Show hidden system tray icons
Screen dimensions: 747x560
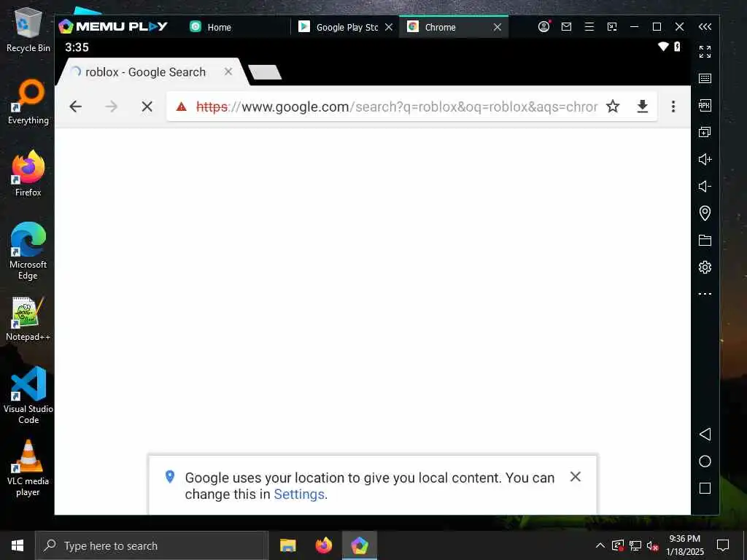pos(600,545)
